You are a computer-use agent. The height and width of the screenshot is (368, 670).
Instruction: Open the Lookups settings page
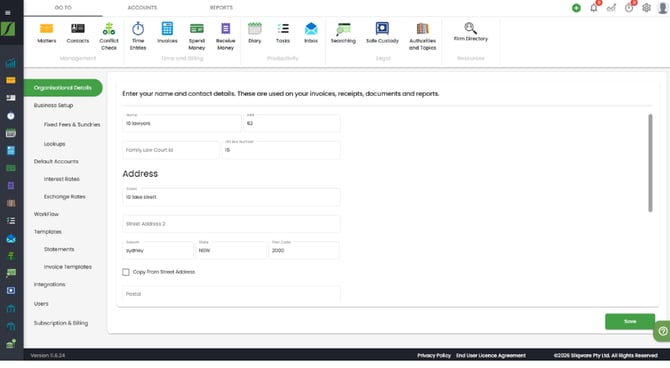tap(55, 144)
